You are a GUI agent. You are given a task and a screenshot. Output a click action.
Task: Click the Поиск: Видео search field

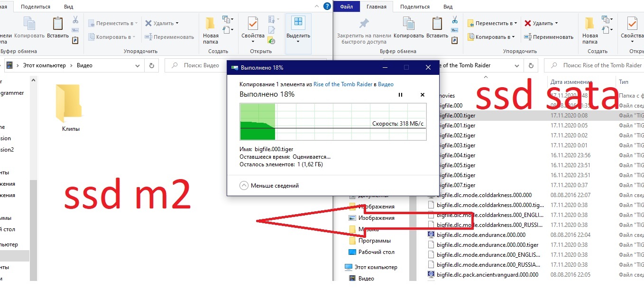tap(199, 65)
